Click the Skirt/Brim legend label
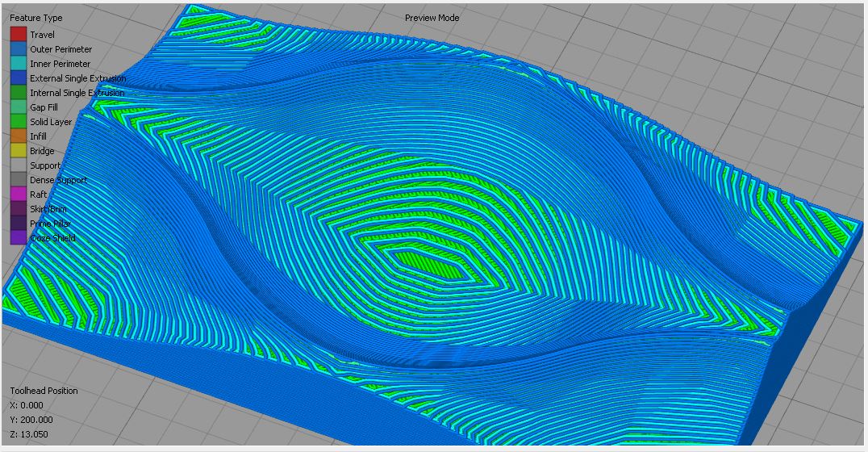This screenshot has width=868, height=452. tap(48, 209)
